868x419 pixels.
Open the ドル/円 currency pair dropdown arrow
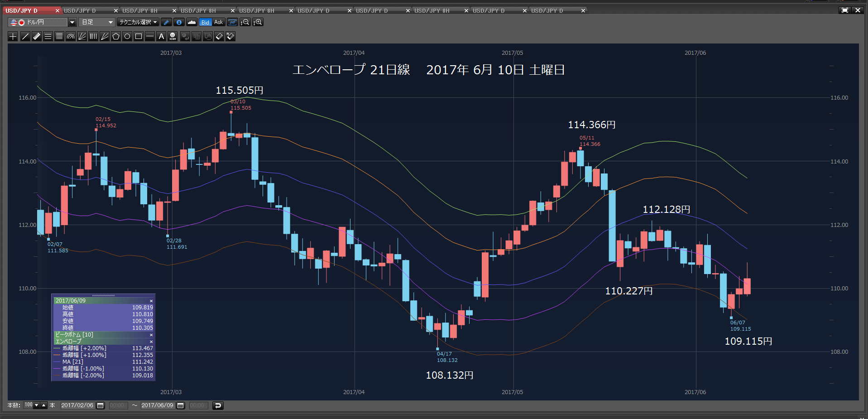(72, 22)
